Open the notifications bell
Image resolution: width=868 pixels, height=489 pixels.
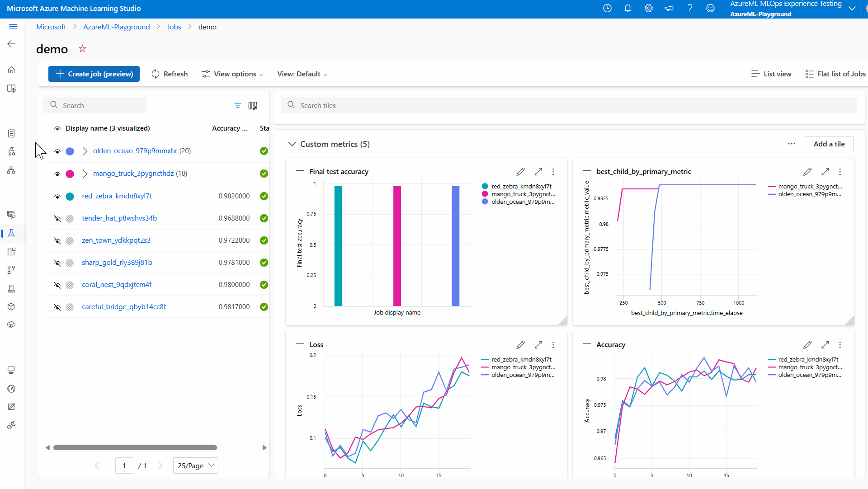(627, 8)
